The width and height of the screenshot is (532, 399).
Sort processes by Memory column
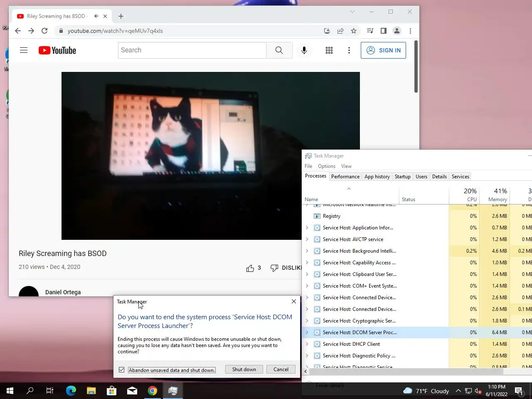(x=495, y=195)
